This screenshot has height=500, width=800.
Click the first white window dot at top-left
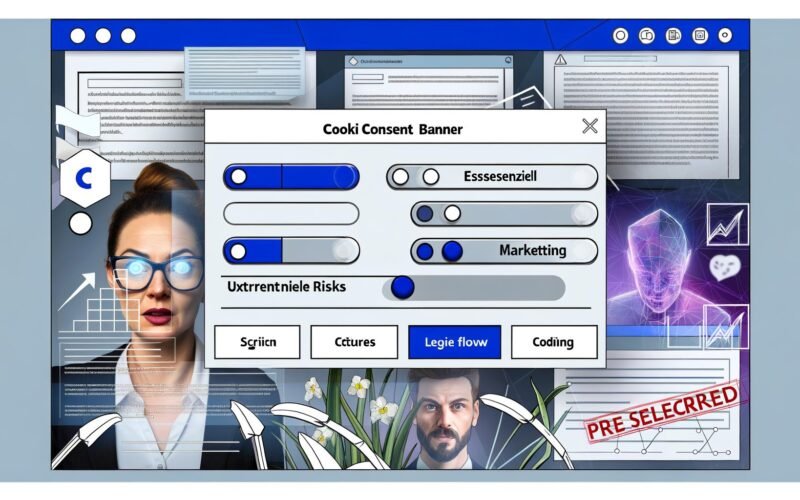pos(78,36)
